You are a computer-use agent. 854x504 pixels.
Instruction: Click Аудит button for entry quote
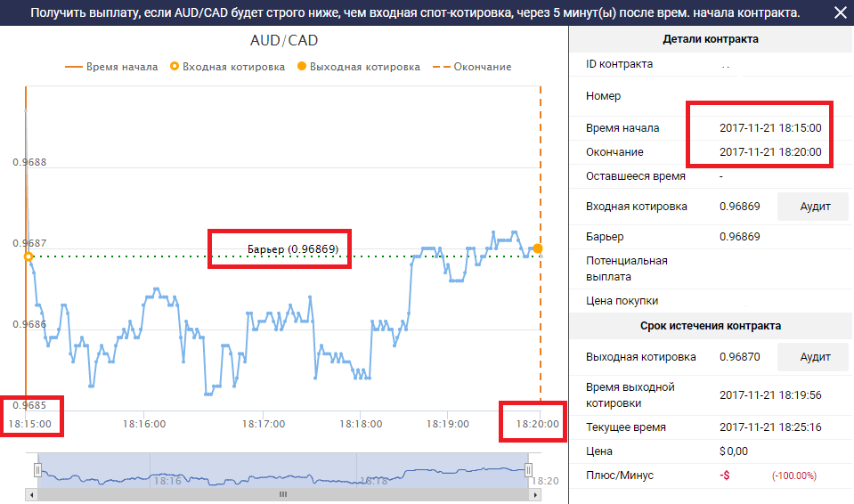(815, 207)
